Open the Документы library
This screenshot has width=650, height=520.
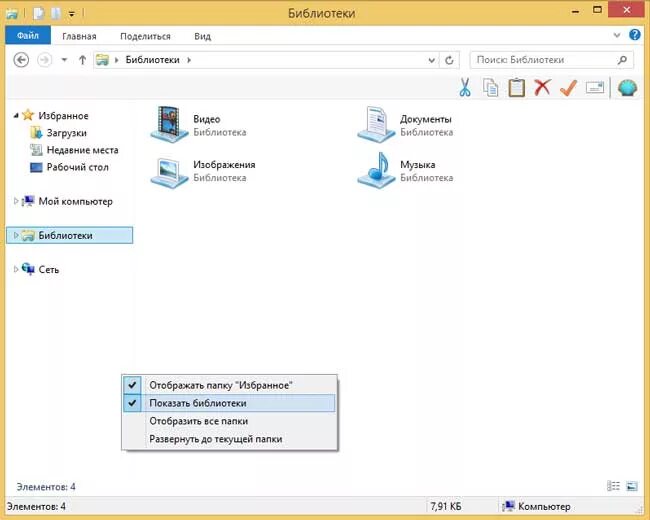click(x=405, y=125)
